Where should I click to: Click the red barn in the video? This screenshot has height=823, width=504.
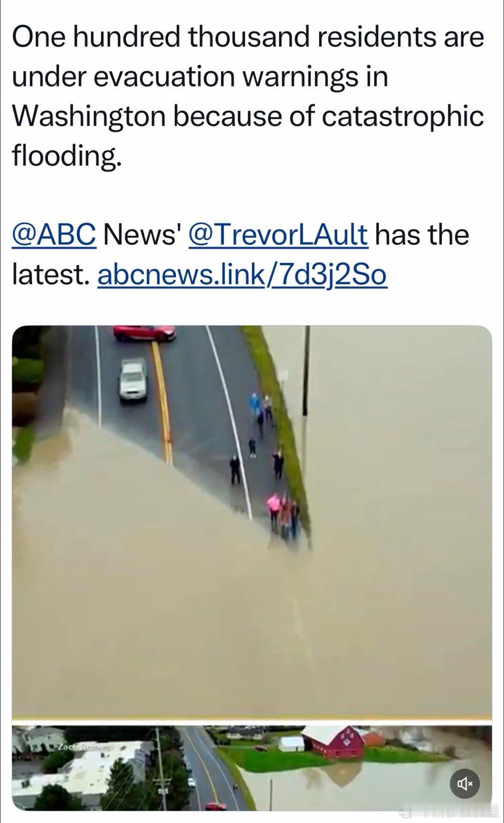click(335, 742)
